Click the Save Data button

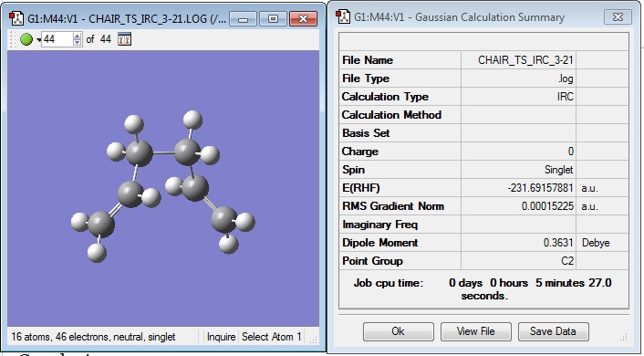553,331
